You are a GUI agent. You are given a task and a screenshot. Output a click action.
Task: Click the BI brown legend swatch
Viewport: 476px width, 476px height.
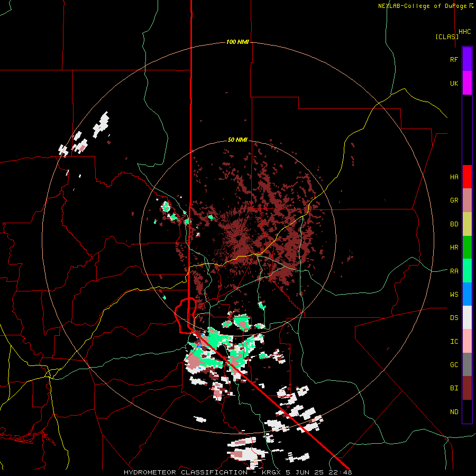[x=467, y=388]
